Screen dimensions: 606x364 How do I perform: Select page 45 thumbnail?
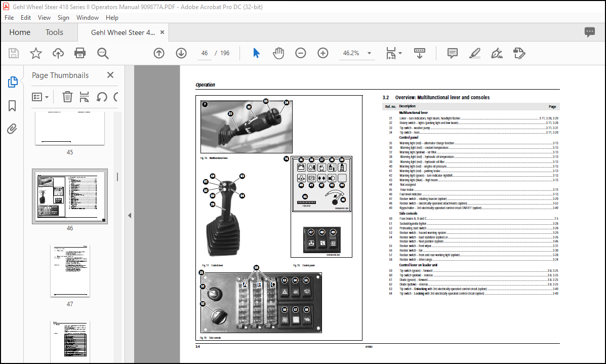(x=69, y=128)
